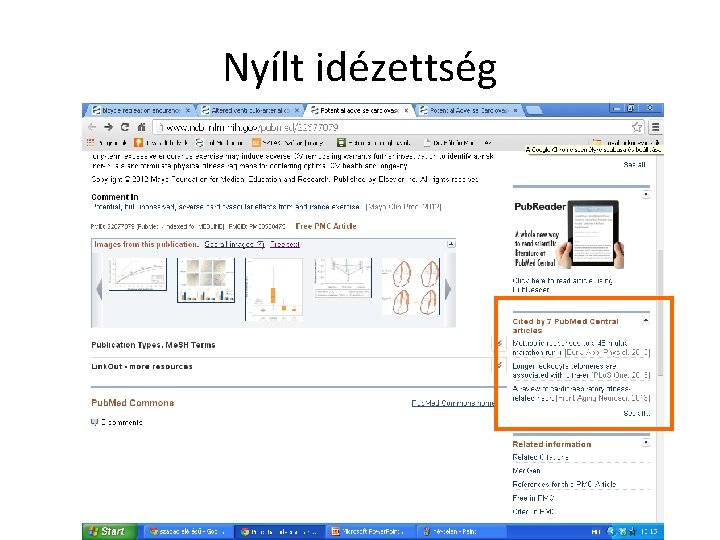Open the fourth chart image thumbnail
Viewport: 720px width, 540px height.
tap(343, 278)
